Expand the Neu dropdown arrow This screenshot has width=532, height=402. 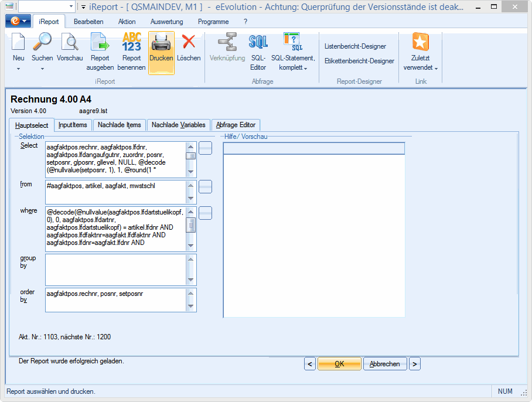coord(18,69)
